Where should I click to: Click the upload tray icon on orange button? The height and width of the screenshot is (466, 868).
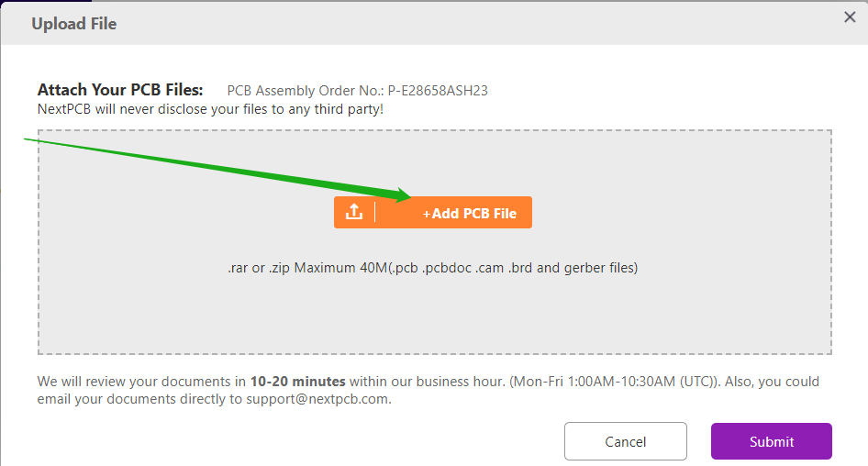pyautogui.click(x=354, y=213)
